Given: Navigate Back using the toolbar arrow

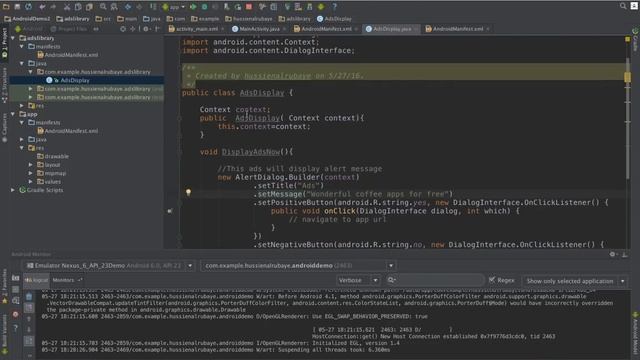Looking at the screenshot, I should pos(128,7).
